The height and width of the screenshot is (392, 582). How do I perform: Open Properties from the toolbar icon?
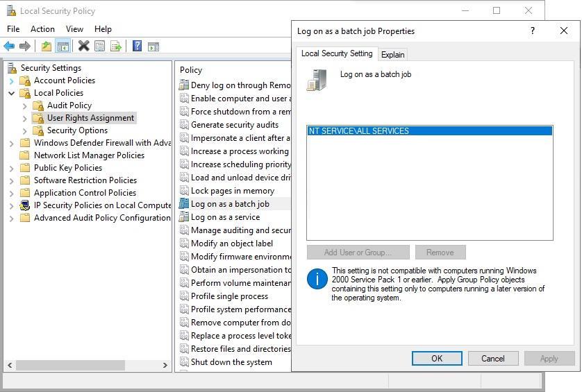coord(100,46)
